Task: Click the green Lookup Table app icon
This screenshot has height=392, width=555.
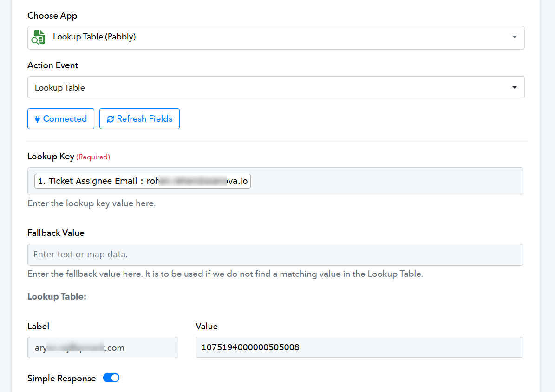Action: pos(38,37)
